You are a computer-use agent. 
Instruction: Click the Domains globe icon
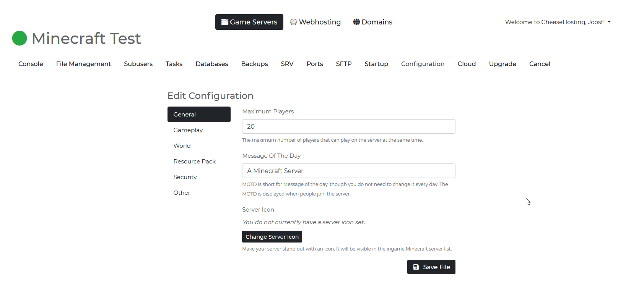coord(356,22)
